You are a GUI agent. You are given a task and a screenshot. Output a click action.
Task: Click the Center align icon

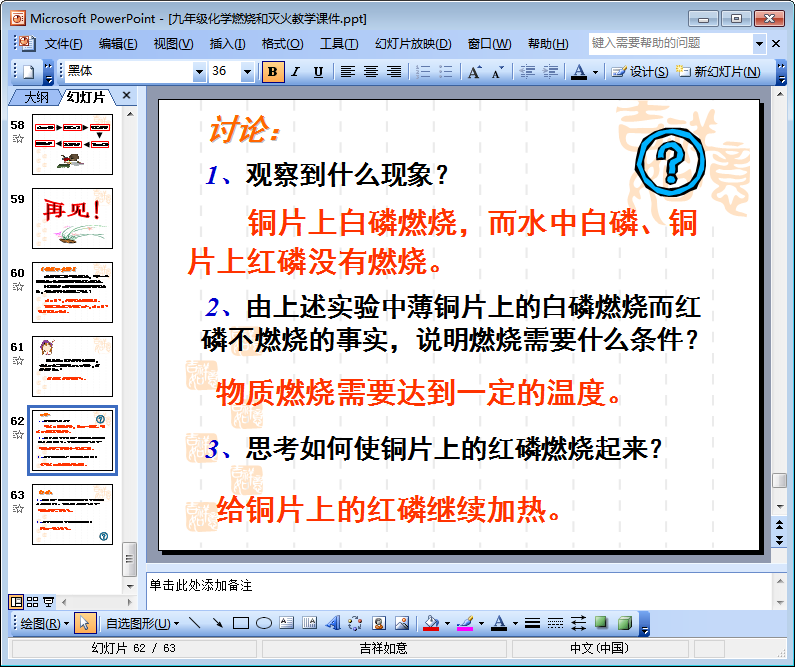click(371, 72)
